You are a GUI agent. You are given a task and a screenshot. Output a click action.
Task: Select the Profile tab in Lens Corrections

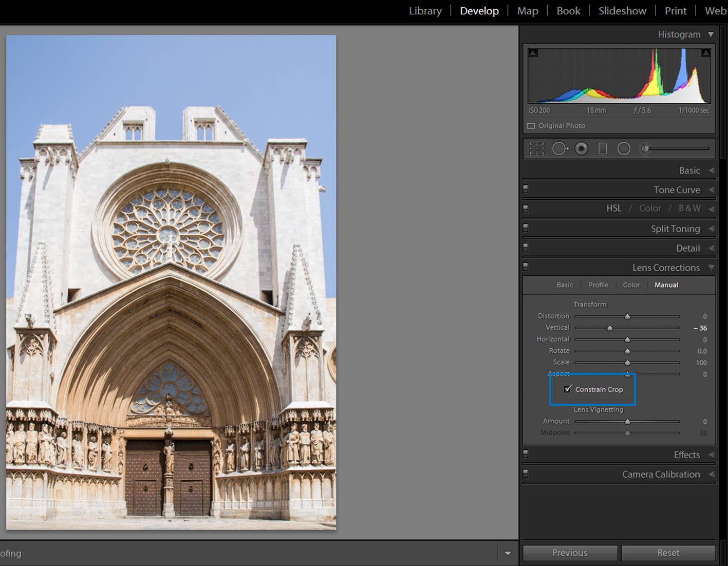(x=598, y=285)
